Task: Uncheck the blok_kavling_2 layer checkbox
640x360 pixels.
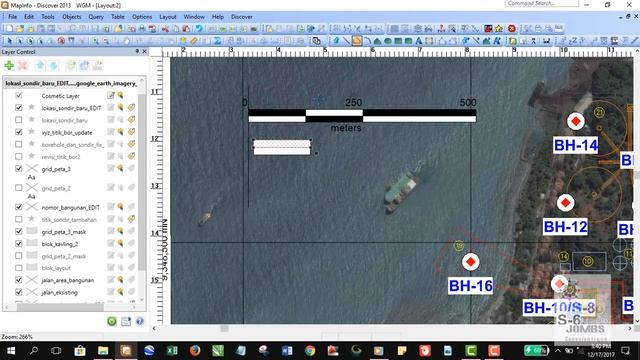Action: (18, 244)
